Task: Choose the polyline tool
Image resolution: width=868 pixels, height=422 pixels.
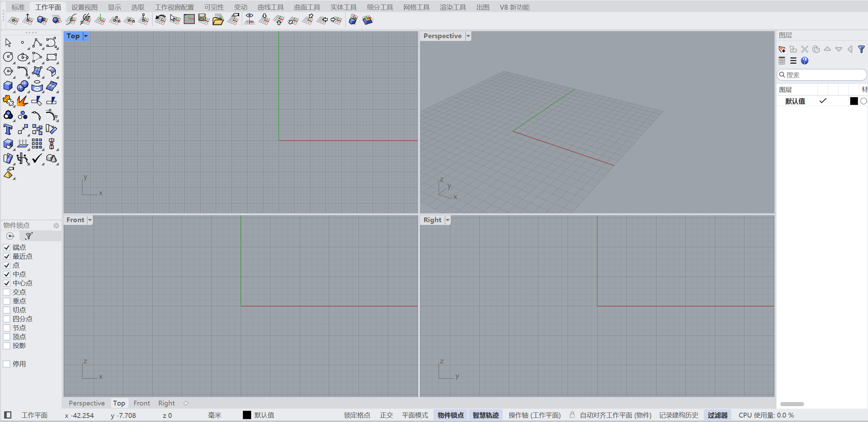Action: [37, 43]
